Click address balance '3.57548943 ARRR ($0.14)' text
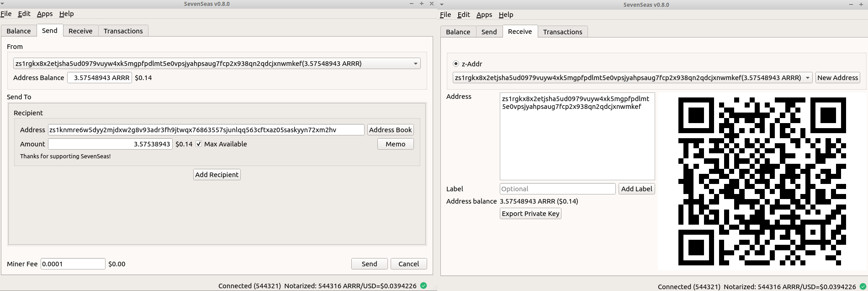This screenshot has height=291, width=868. coord(539,201)
